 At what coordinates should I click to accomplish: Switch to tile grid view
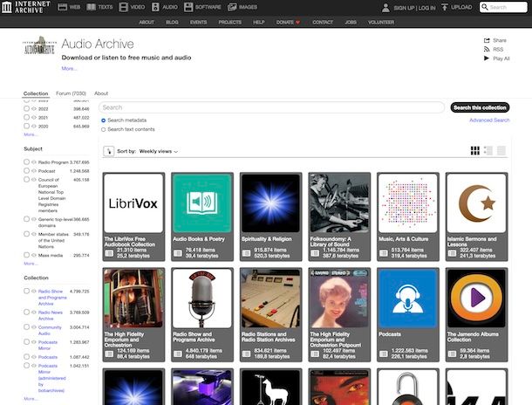point(475,151)
